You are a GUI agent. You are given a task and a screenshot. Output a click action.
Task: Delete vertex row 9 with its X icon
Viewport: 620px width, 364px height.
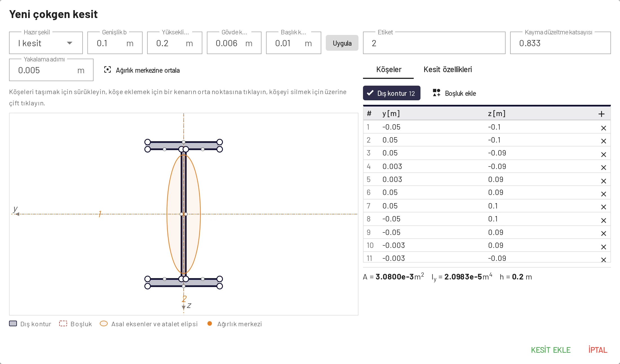coord(603,234)
